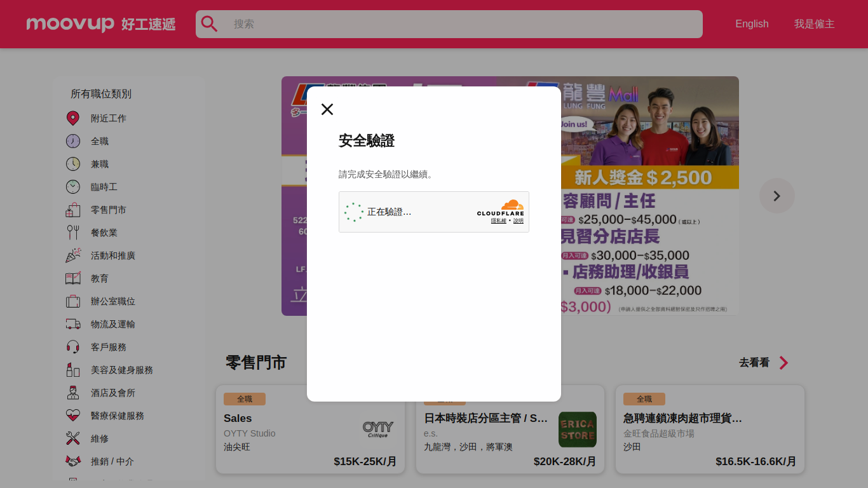Select the 全職 clock icon

(73, 141)
